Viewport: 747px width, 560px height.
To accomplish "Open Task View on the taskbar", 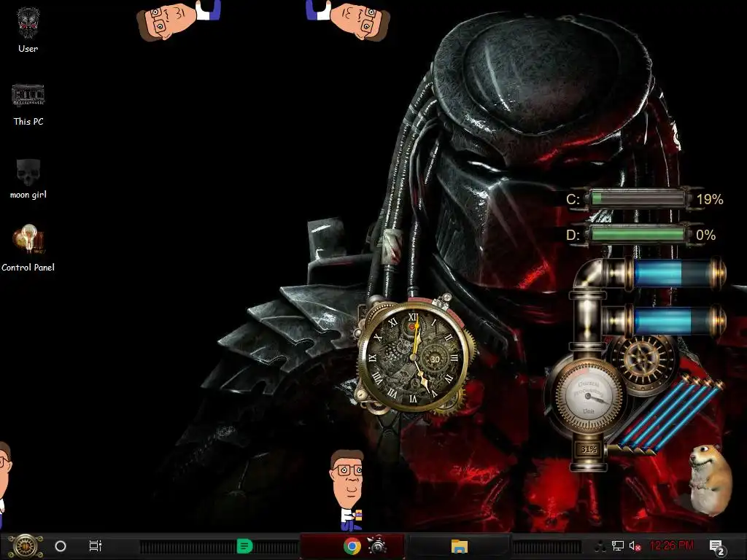I will (96, 546).
